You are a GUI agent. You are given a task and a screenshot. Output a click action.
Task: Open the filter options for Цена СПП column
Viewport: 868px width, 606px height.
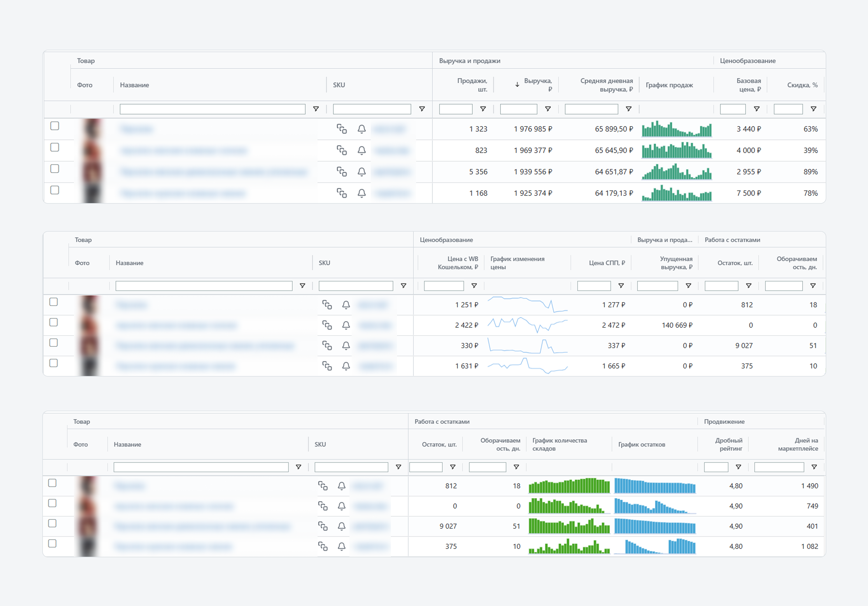click(x=621, y=286)
